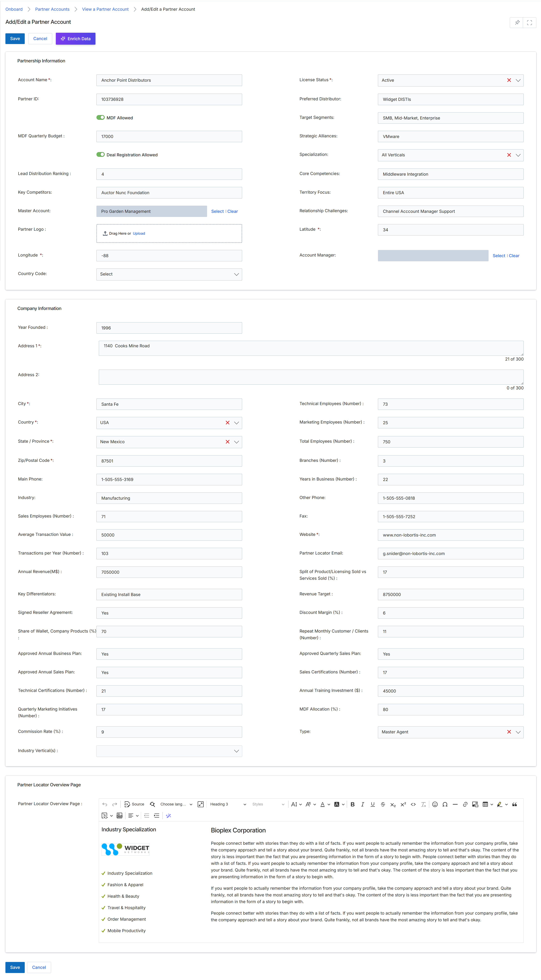The width and height of the screenshot is (541, 980).
Task: Open fullscreen view via expand icon
Action: click(x=529, y=22)
